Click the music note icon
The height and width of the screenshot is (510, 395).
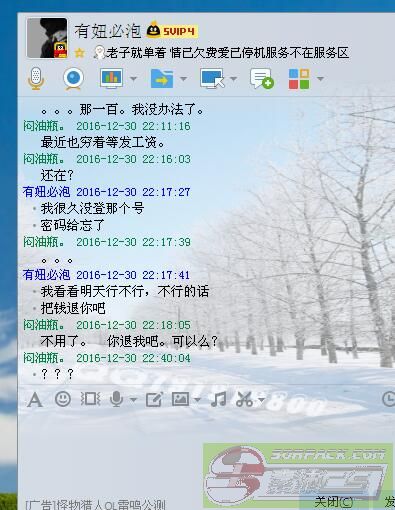point(219,399)
